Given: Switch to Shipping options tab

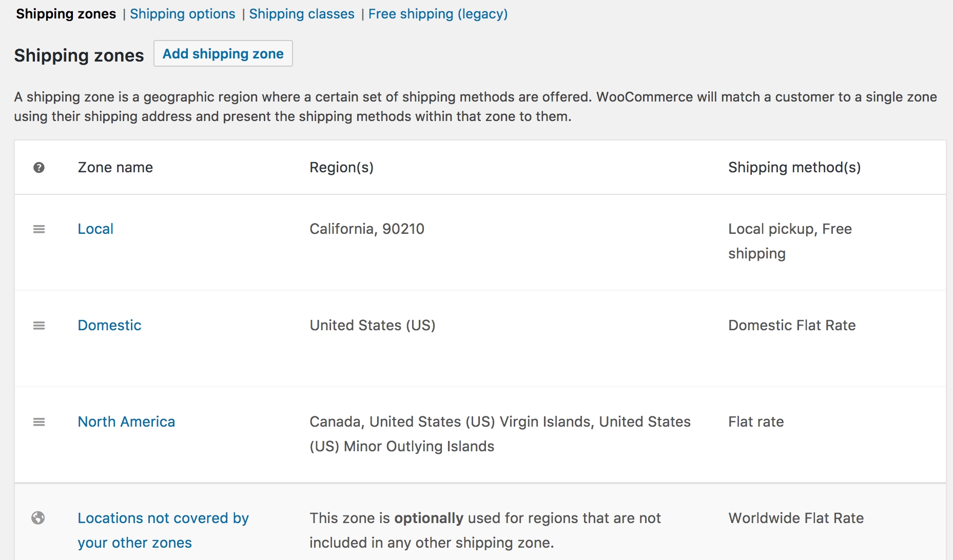Looking at the screenshot, I should tap(182, 14).
